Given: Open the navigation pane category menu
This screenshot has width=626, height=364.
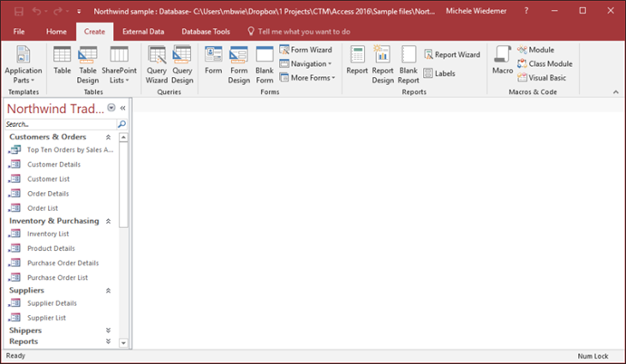Looking at the screenshot, I should [x=111, y=108].
